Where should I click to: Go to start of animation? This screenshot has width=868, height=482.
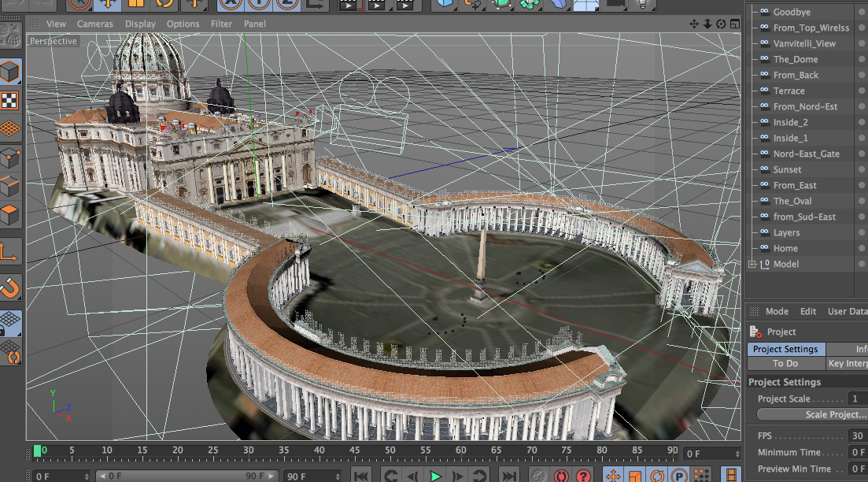(x=361, y=476)
